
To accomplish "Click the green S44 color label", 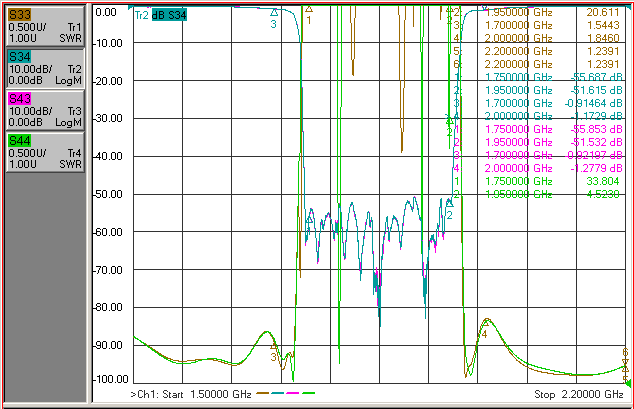I will 20,141.
